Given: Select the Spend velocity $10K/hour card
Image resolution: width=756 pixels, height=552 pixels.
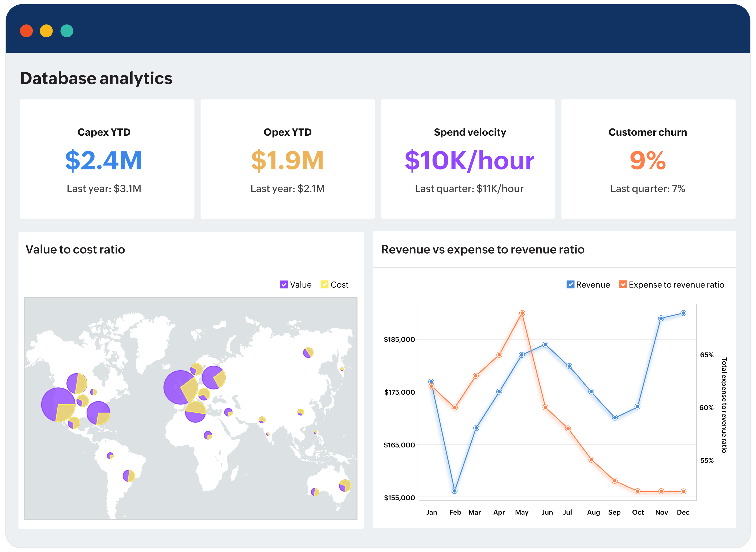Looking at the screenshot, I should [468, 159].
